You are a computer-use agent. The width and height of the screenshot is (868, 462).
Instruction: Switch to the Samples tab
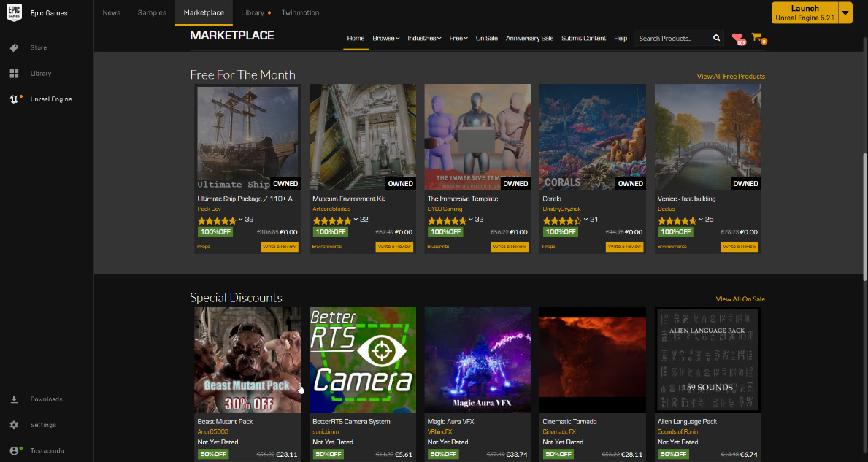pyautogui.click(x=152, y=12)
